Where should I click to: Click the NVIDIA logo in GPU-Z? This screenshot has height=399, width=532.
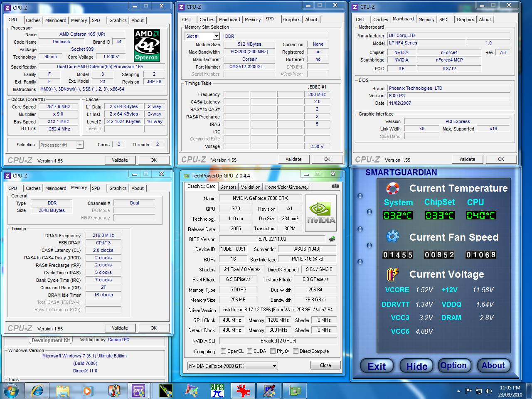[321, 213]
